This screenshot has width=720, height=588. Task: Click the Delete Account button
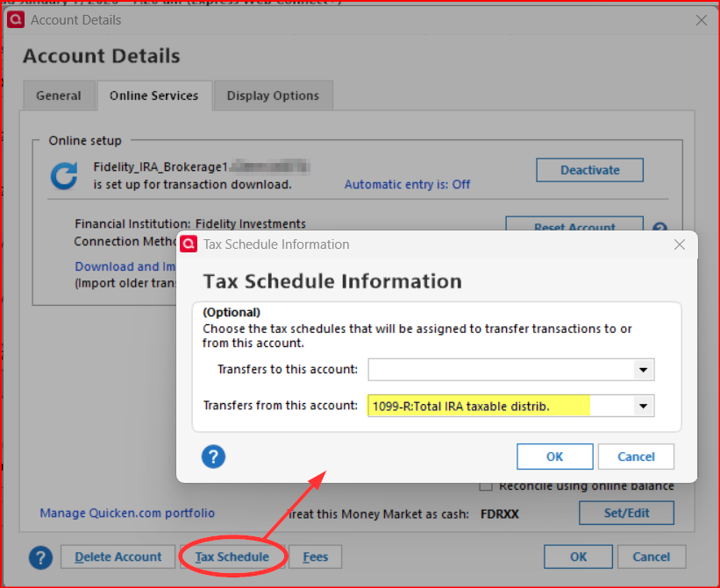coord(118,556)
